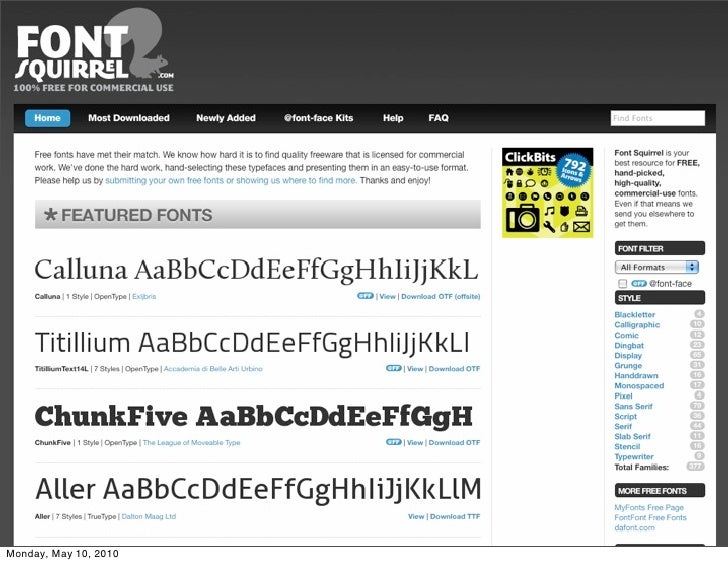Open the Most Downloaded page
The height and width of the screenshot is (564, 728).
click(129, 118)
